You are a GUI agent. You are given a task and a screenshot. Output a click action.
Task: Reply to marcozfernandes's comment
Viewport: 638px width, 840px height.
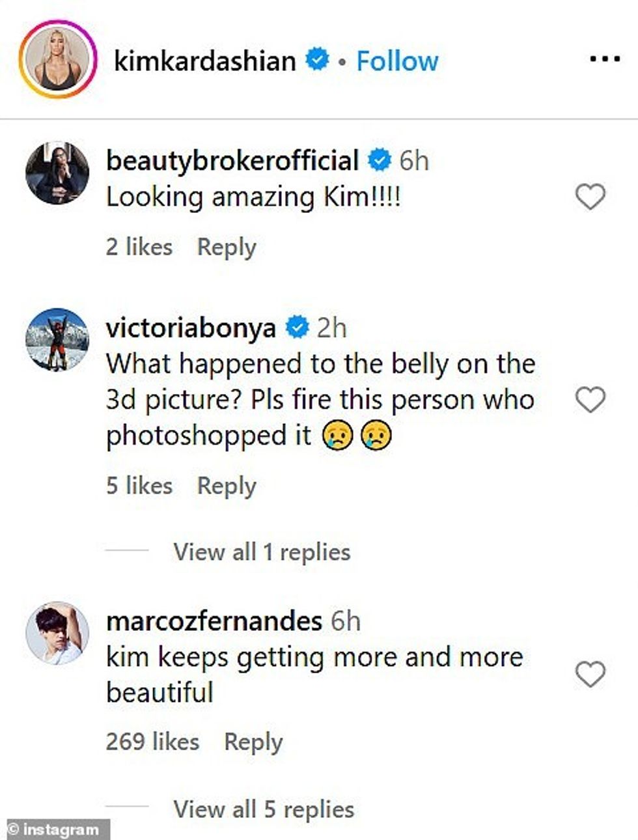tap(253, 742)
